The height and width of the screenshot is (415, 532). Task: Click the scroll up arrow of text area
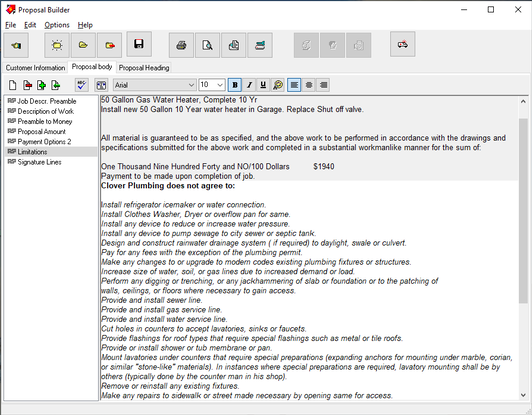point(523,102)
